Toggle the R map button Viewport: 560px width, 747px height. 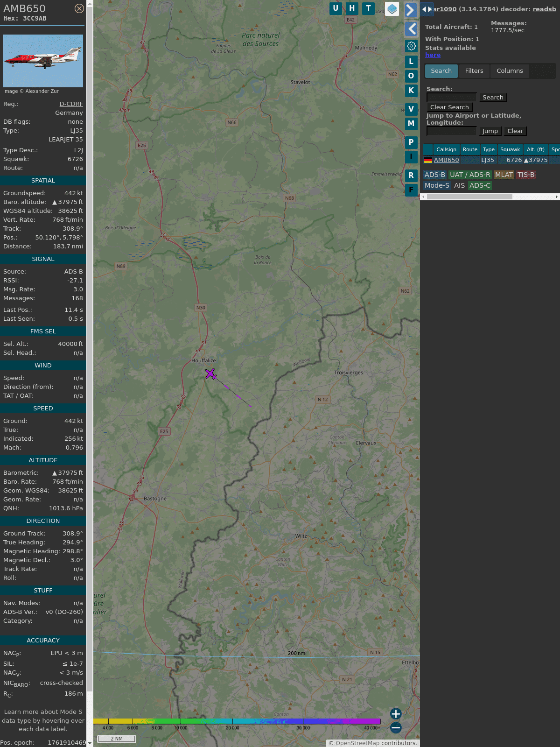pos(411,176)
